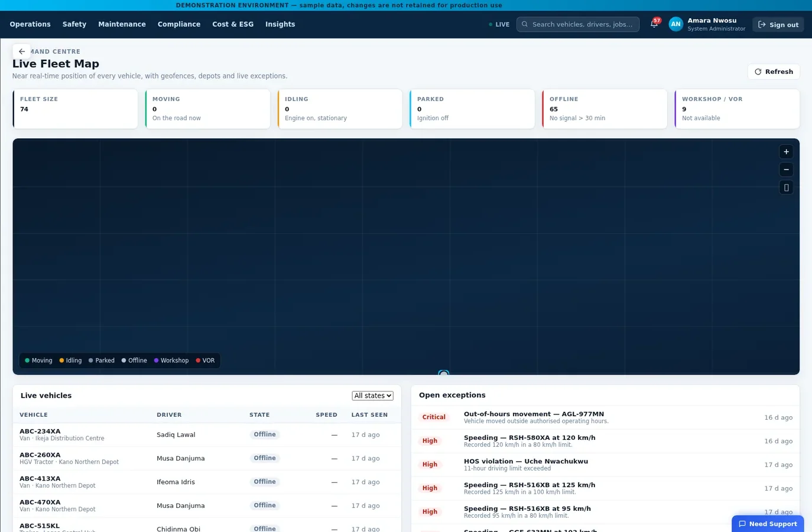Select vehicle ABC-260XA row
This screenshot has width=812, height=532.
tap(207, 458)
